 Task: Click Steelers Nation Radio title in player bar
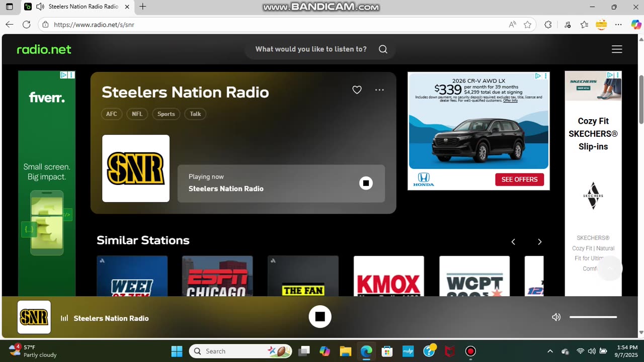point(111,318)
